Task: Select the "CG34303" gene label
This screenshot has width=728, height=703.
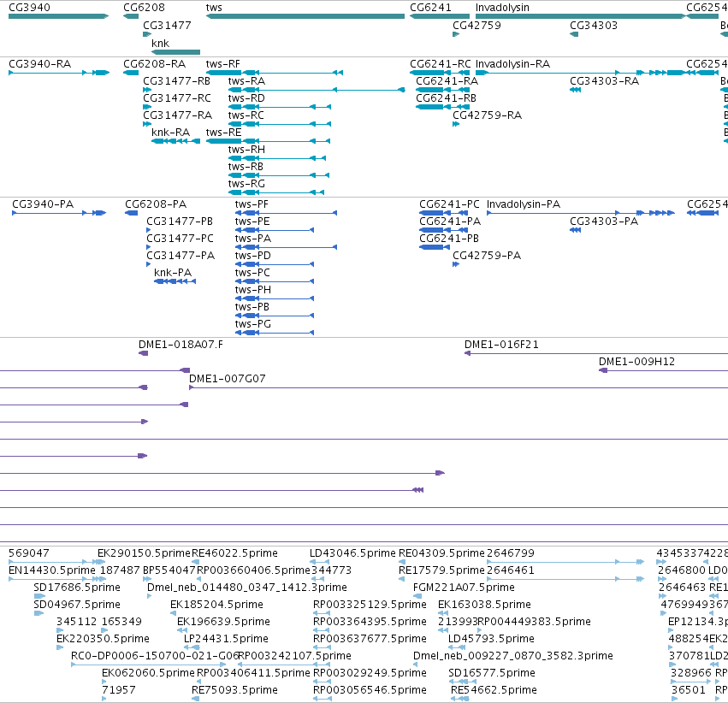Action: [x=594, y=25]
